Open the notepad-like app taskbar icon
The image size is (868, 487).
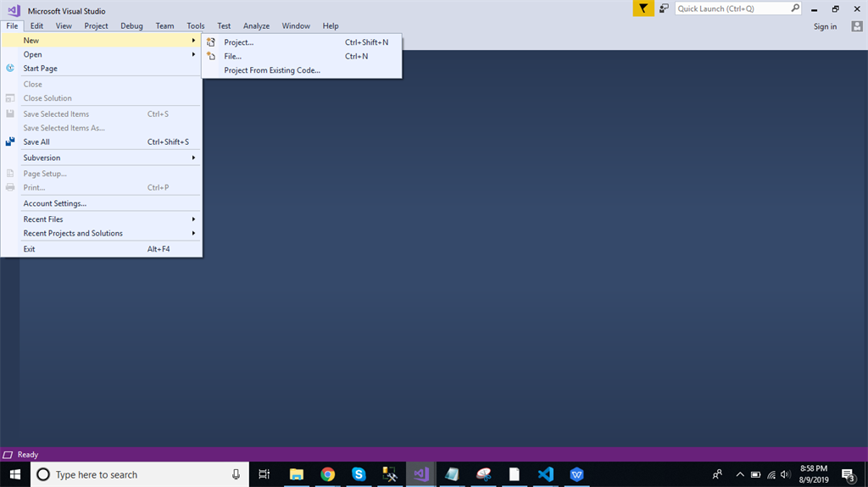[x=453, y=474]
